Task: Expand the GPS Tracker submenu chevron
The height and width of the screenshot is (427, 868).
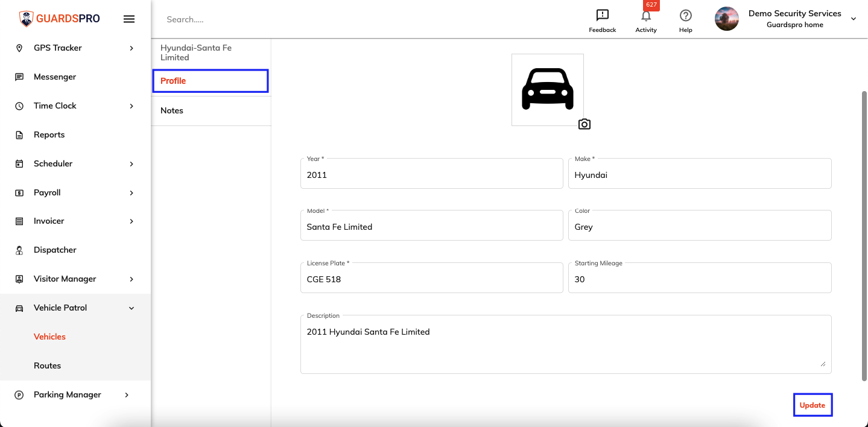Action: coord(131,48)
